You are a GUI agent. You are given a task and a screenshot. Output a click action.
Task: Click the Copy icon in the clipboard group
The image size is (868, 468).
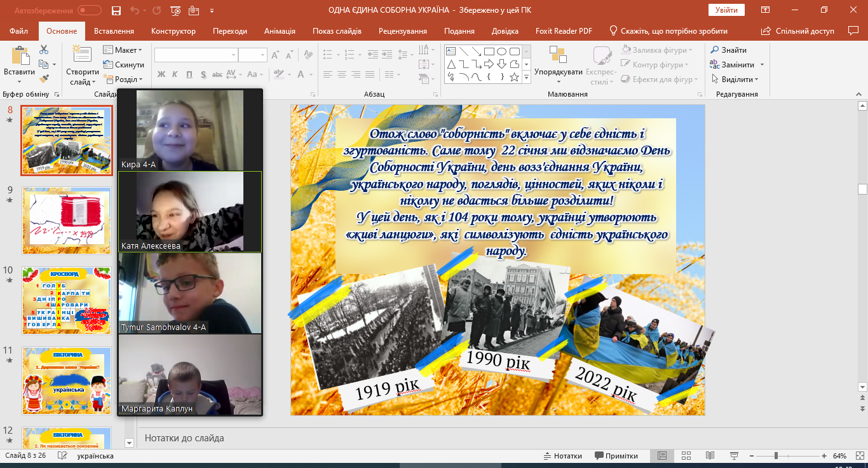pyautogui.click(x=43, y=64)
